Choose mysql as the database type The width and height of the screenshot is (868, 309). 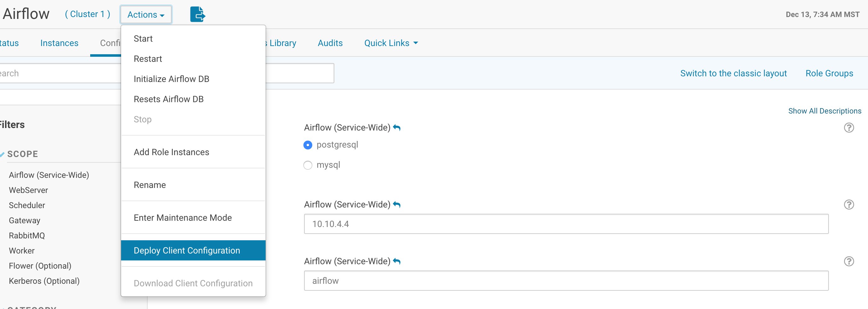click(x=308, y=165)
